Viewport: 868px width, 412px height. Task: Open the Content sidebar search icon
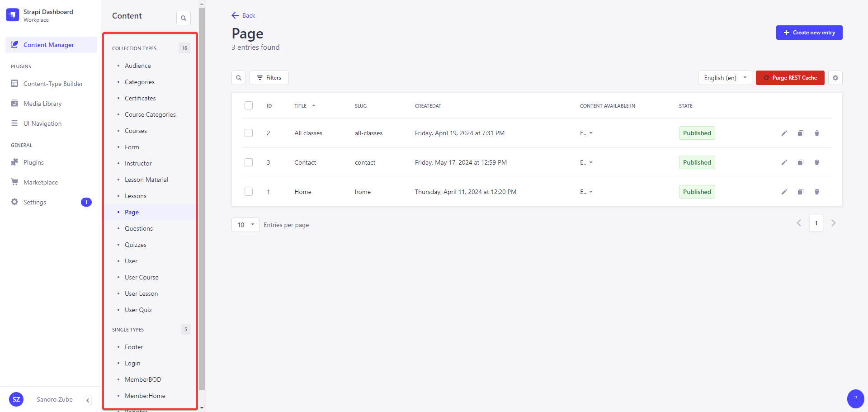coord(183,18)
